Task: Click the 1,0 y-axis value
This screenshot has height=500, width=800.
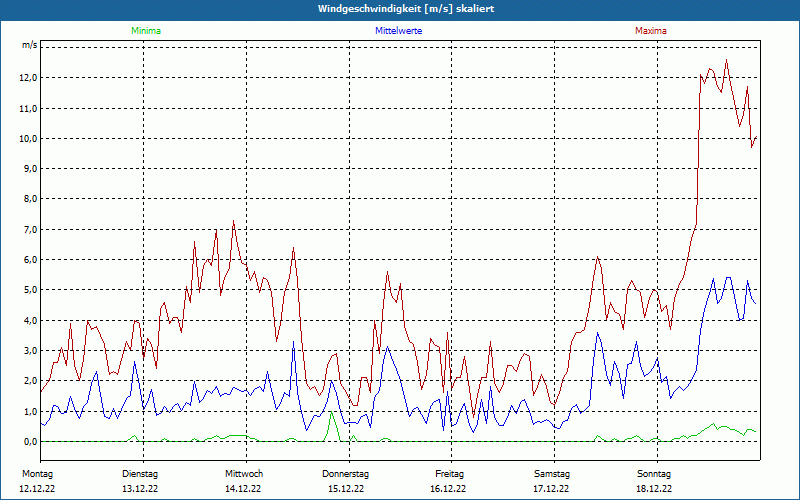Action: 31,411
